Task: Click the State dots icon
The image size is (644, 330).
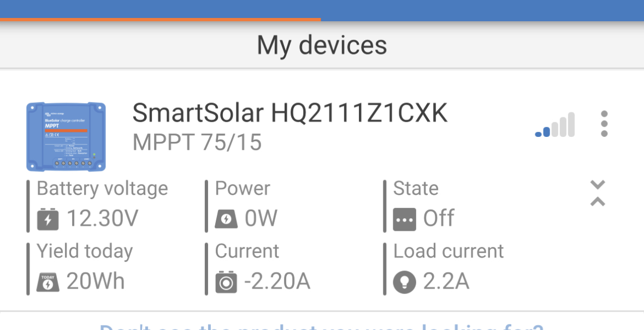Action: pyautogui.click(x=404, y=219)
